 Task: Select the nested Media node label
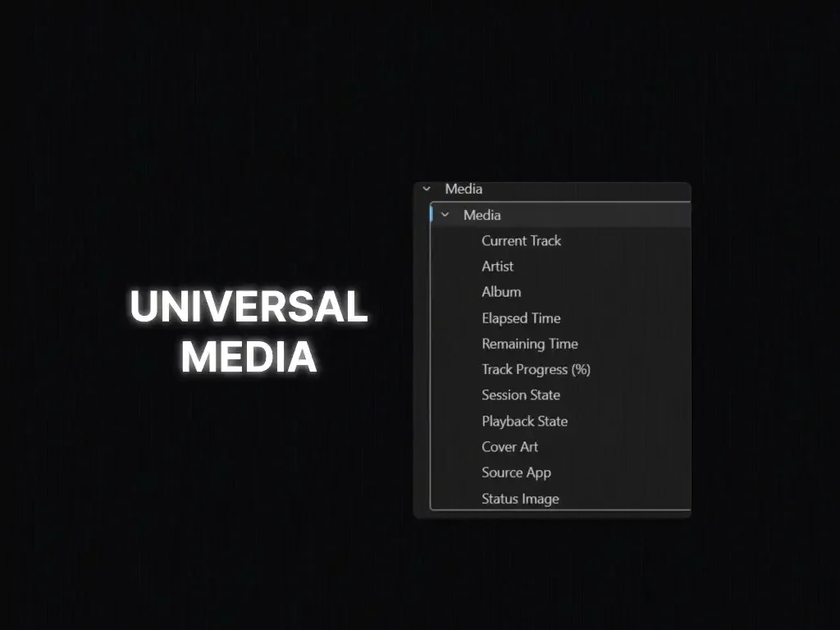(x=482, y=215)
